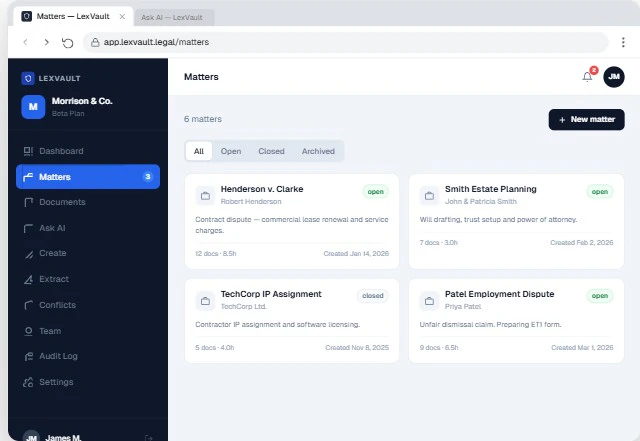
Task: Select the All filter tab
Action: click(199, 151)
